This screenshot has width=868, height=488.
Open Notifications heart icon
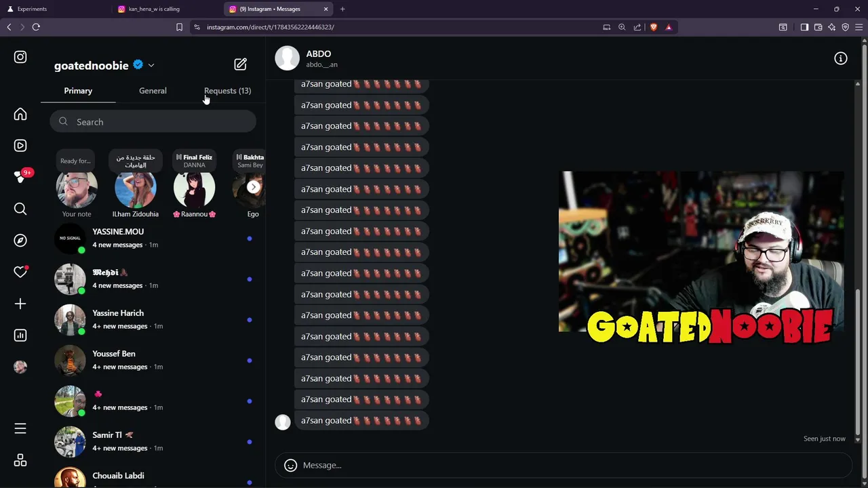click(20, 272)
